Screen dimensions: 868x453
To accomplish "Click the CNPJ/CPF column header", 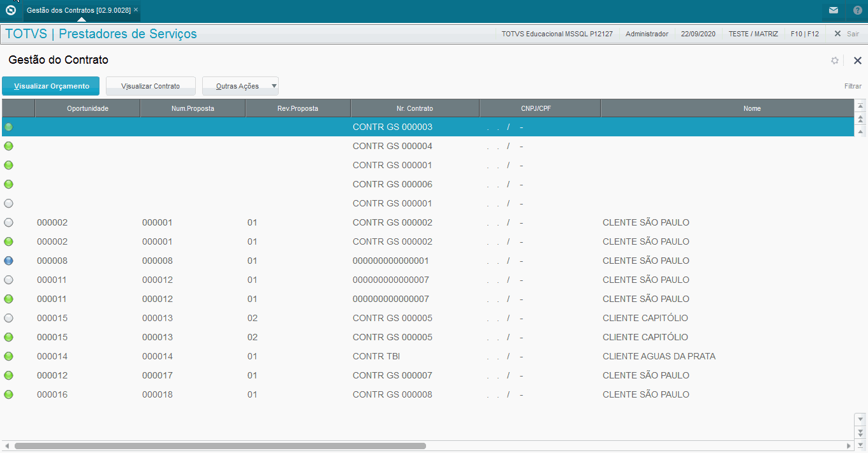I will click(x=540, y=108).
